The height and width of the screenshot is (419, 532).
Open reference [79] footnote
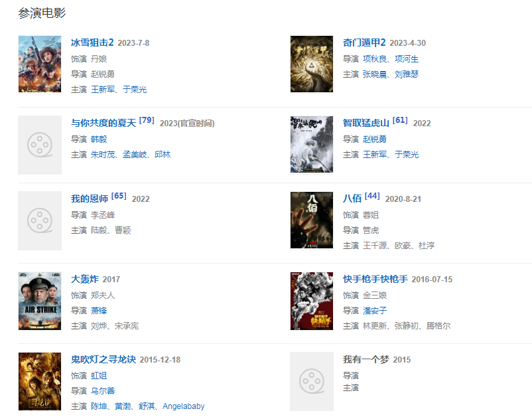pos(147,120)
